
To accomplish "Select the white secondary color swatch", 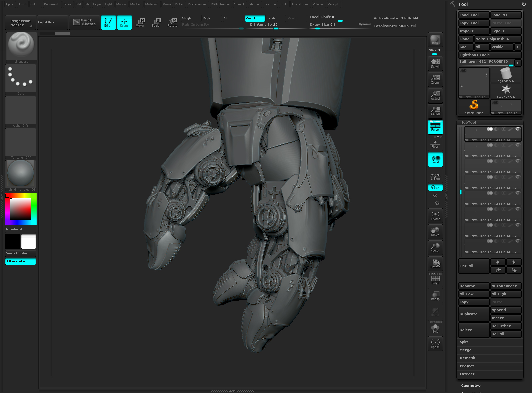I will 29,241.
